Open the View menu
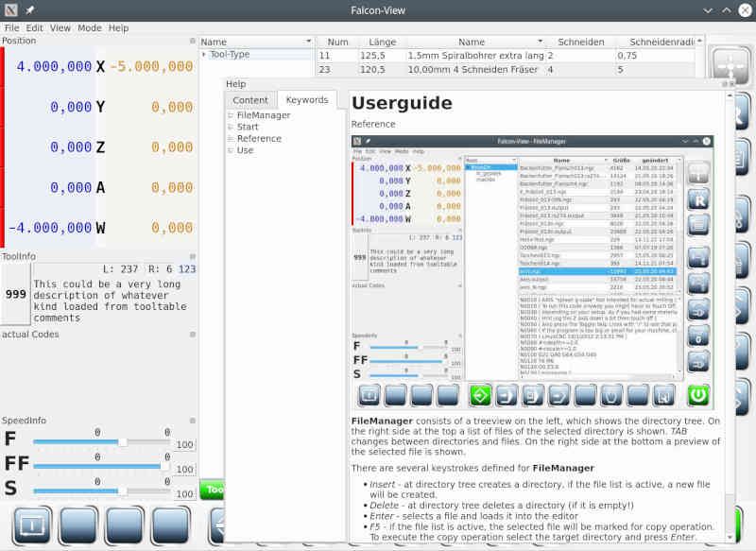Image resolution: width=756 pixels, height=551 pixels. (60, 28)
